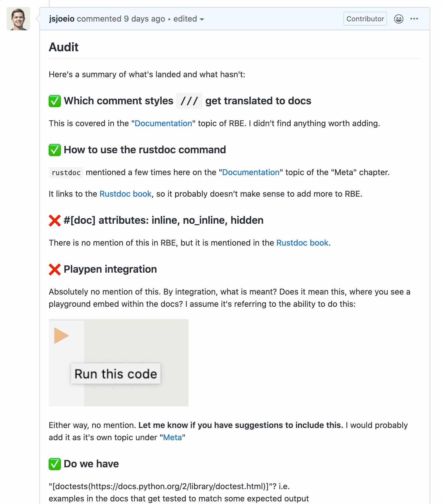The width and height of the screenshot is (441, 504).
Task: Open the jsjoeio username link
Action: 62,19
